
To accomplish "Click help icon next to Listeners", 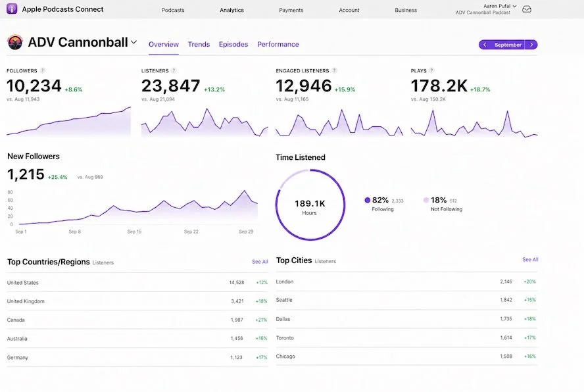I will coord(174,70).
